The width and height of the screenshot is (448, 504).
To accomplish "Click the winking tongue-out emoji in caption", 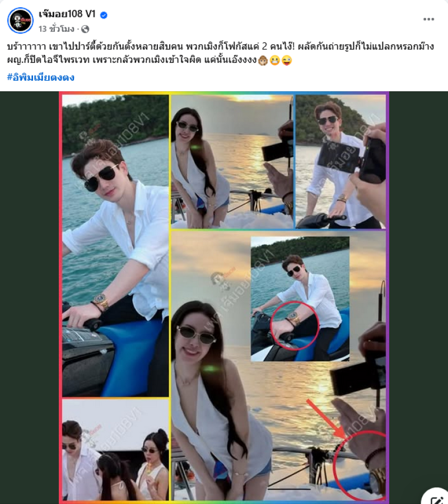I will coord(287,60).
